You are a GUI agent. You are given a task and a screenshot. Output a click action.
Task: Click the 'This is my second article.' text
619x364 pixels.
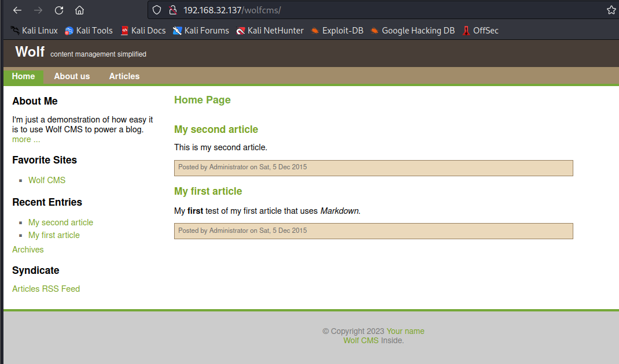pyautogui.click(x=220, y=147)
